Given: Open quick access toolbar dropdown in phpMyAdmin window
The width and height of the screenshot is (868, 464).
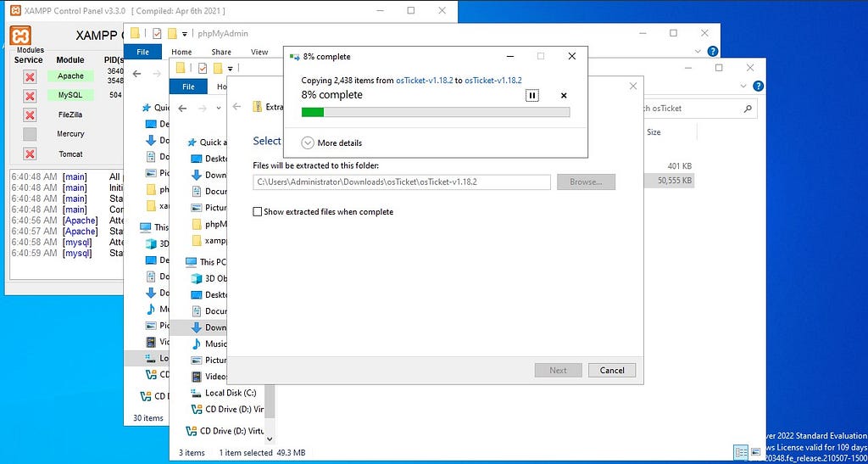Looking at the screenshot, I should click(x=185, y=34).
